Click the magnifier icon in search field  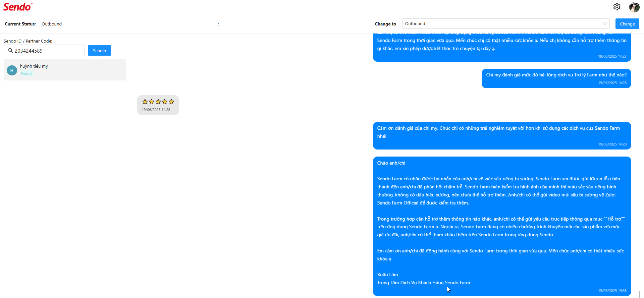click(10, 51)
